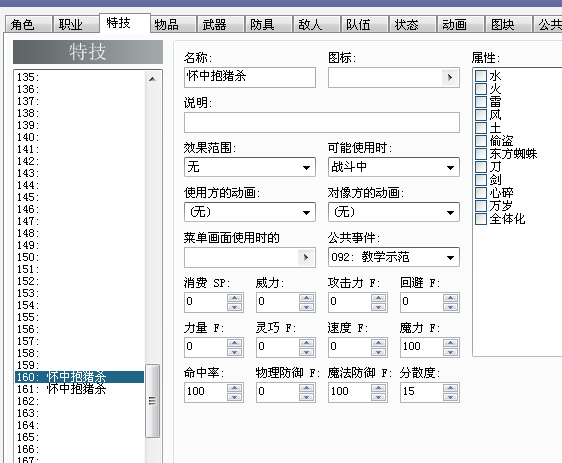
Task: Open the 防具 tab
Action: [x=268, y=24]
